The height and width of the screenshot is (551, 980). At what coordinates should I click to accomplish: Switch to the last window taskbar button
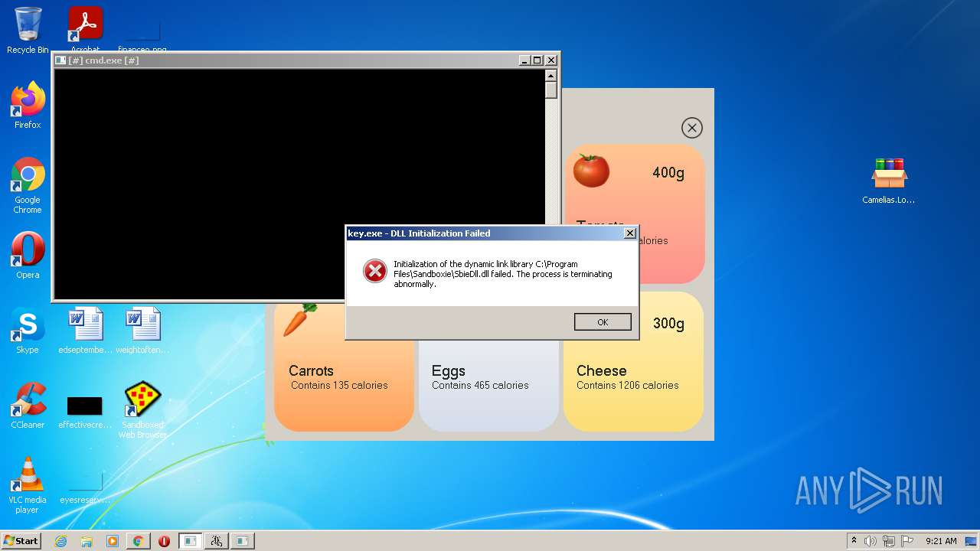pyautogui.click(x=242, y=541)
